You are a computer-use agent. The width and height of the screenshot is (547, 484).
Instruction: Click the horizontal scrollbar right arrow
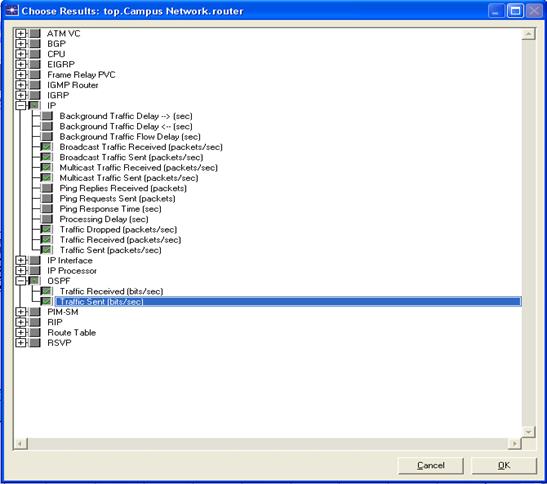click(x=515, y=444)
